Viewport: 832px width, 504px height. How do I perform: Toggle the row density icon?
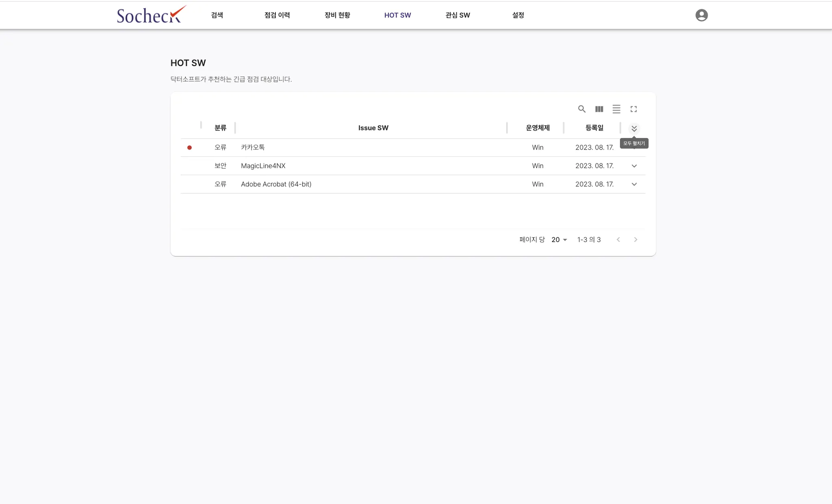point(616,109)
